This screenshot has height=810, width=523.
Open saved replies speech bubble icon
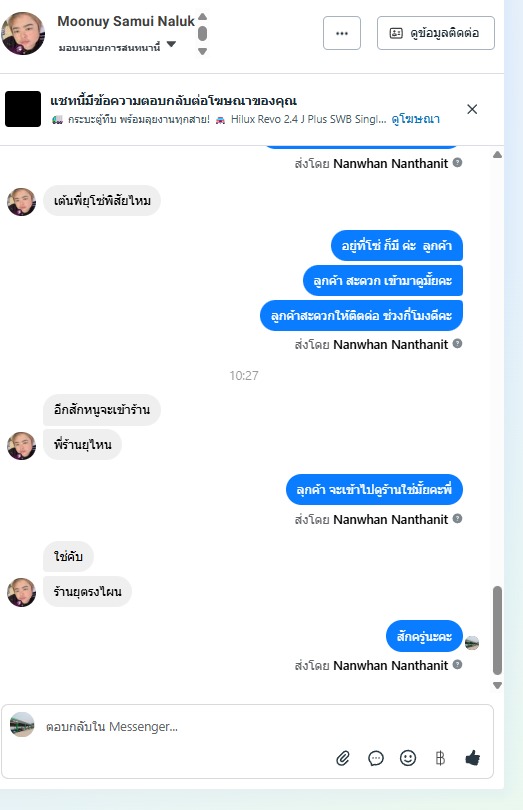pyautogui.click(x=376, y=758)
